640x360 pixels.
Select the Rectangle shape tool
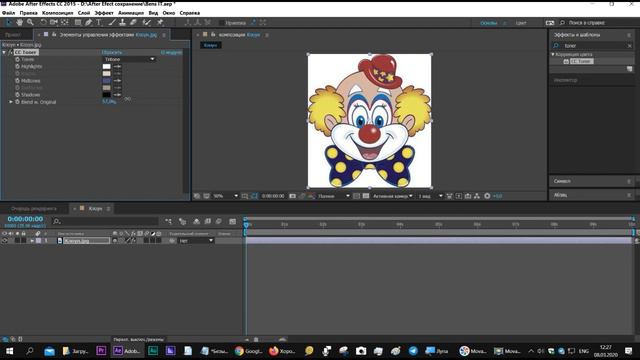(x=78, y=22)
